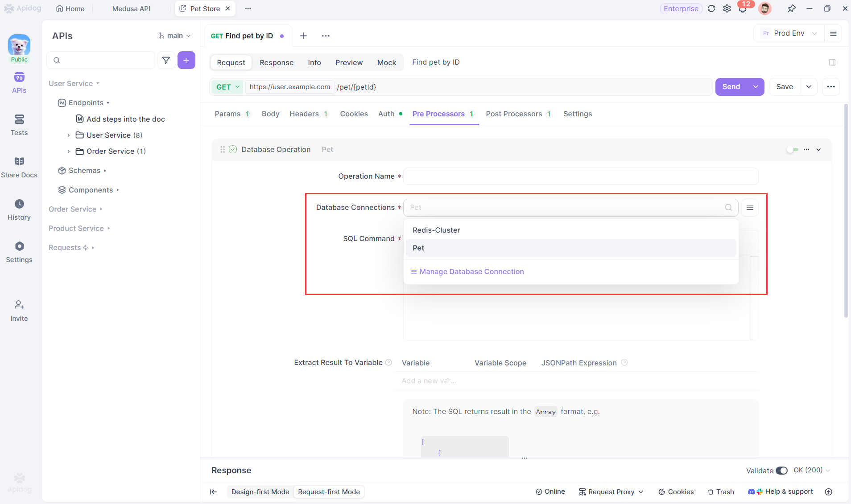
Task: Add new tab with plus icon
Action: click(303, 36)
